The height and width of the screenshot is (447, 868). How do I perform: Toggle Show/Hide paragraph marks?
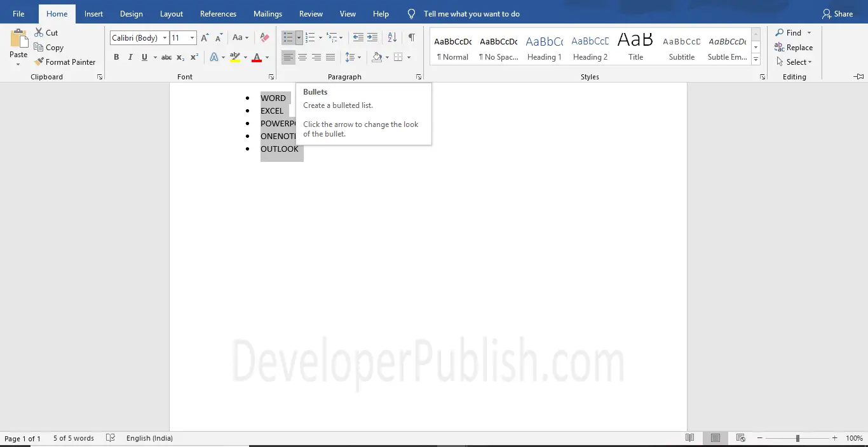tap(412, 38)
